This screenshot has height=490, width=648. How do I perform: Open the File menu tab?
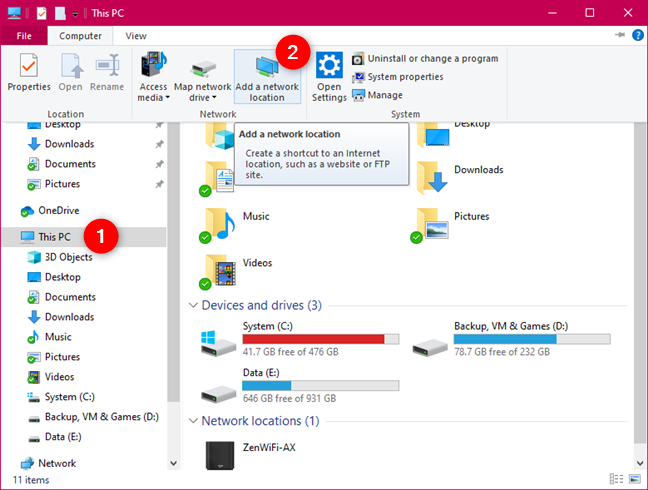pyautogui.click(x=24, y=36)
